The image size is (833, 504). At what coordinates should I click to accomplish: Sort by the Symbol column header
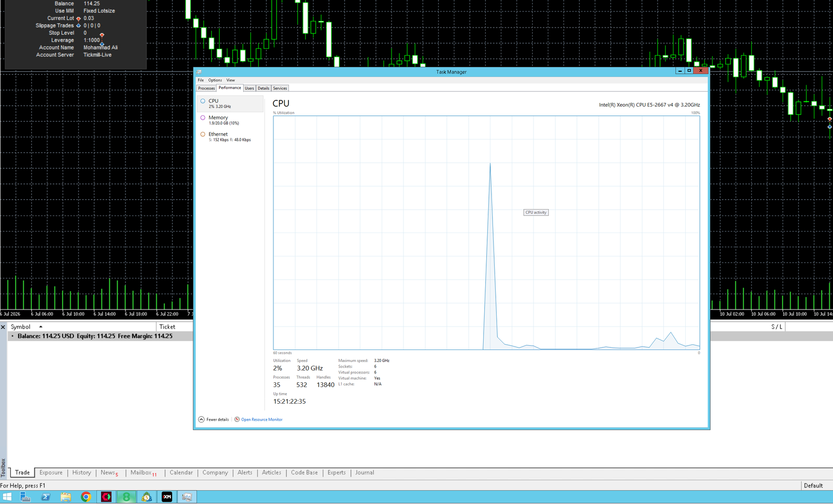click(x=82, y=327)
